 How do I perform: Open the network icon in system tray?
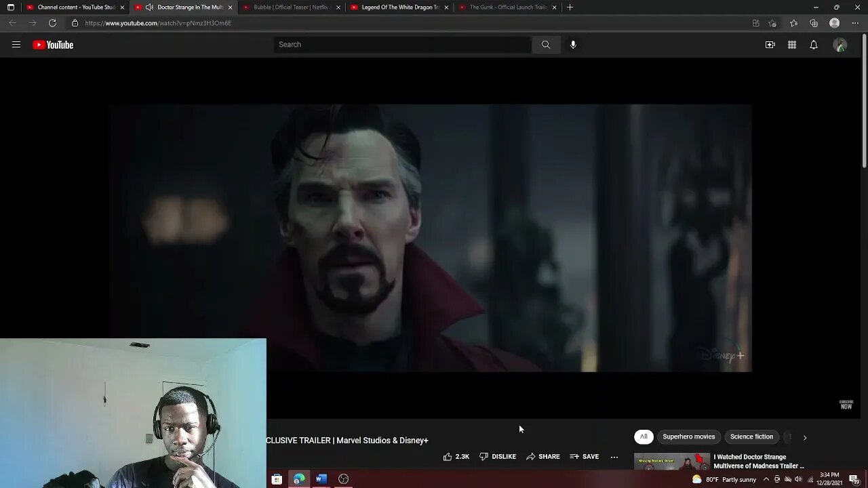coord(810,480)
